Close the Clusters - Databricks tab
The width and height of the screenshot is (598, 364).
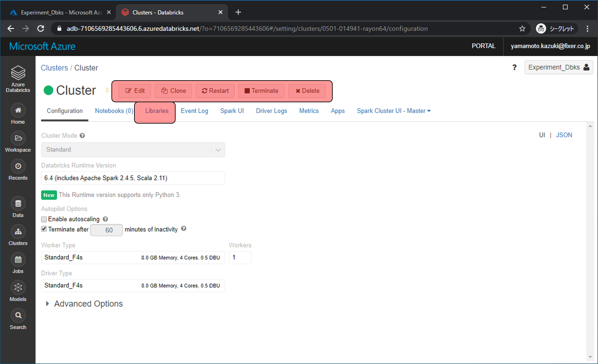[220, 12]
